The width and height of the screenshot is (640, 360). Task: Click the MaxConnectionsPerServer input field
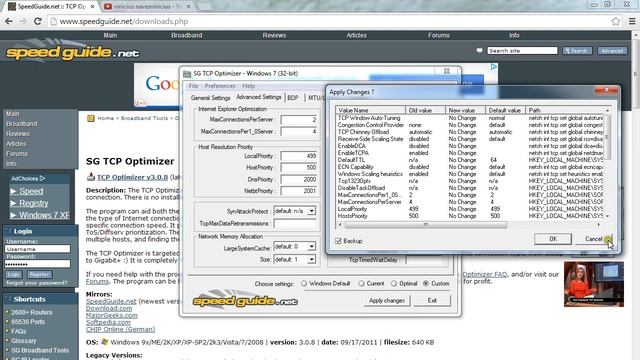click(x=299, y=120)
